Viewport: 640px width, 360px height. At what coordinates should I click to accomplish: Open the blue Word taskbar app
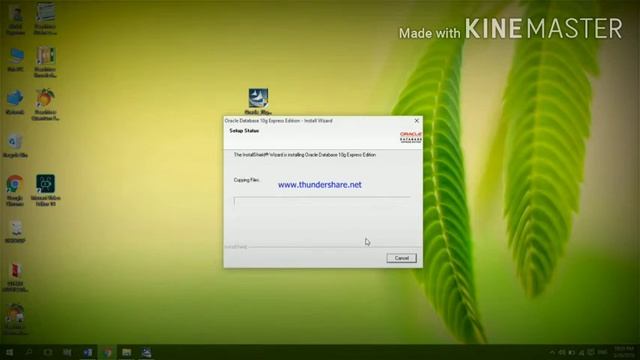pos(87,352)
